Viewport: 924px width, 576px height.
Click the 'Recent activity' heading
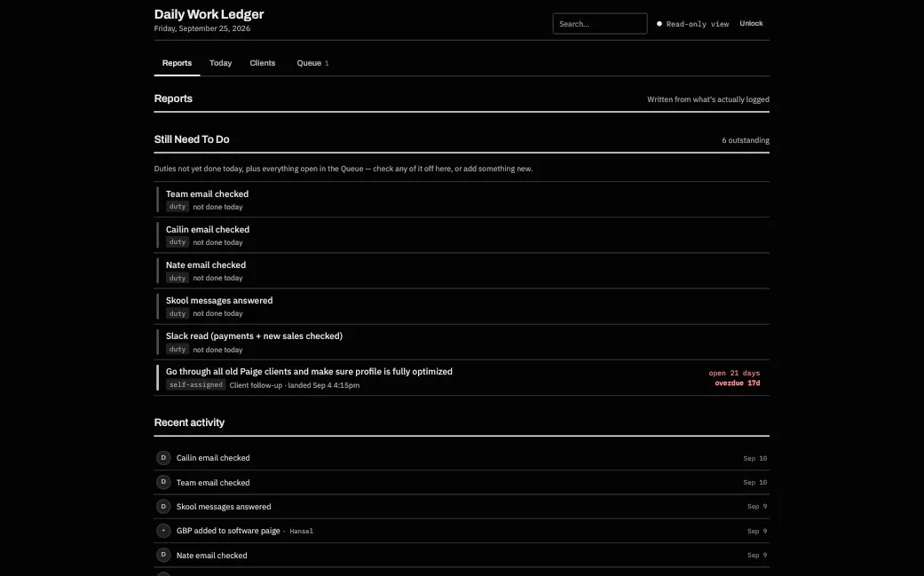coord(189,422)
